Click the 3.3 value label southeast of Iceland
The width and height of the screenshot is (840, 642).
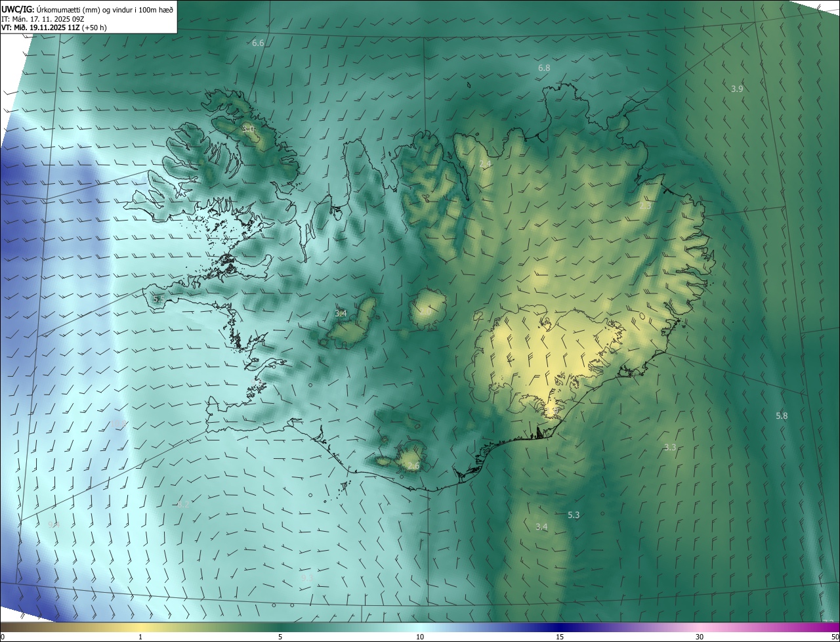(x=670, y=447)
